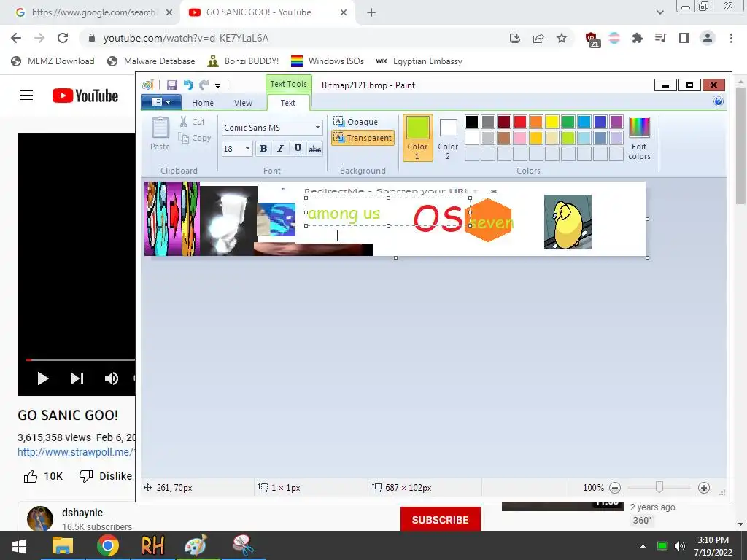747x560 pixels.
Task: Pick the black color swatch
Action: [x=472, y=122]
